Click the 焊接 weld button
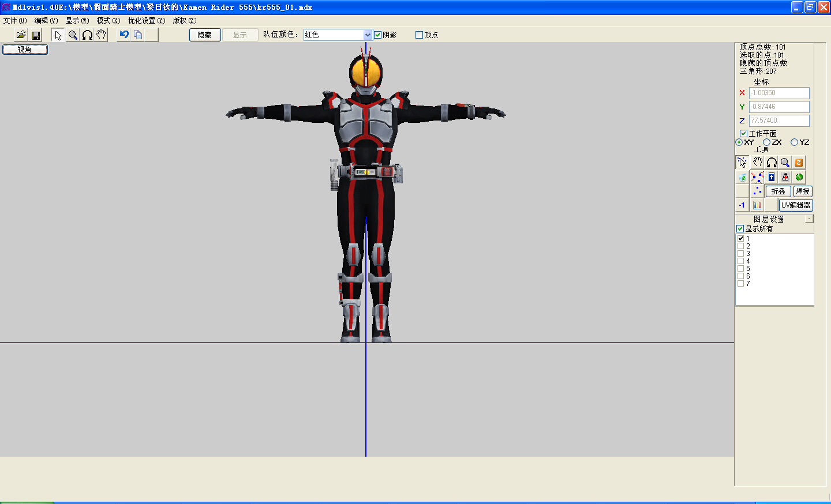The width and height of the screenshot is (831, 504). pos(802,191)
